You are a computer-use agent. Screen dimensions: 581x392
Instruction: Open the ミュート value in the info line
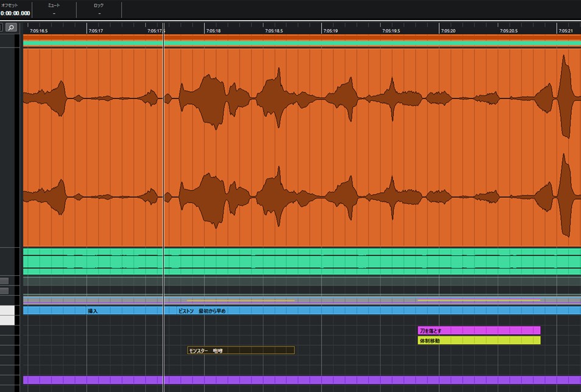pos(54,13)
